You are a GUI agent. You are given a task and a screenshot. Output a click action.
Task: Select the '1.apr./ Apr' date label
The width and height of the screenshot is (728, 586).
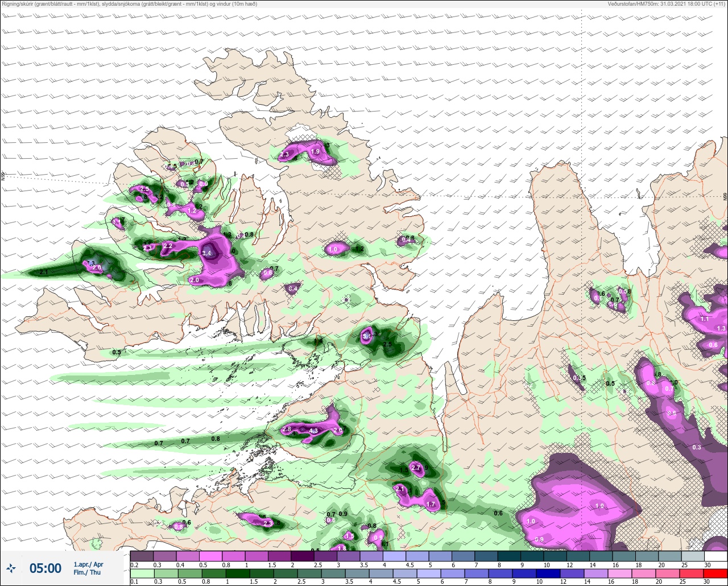point(88,564)
